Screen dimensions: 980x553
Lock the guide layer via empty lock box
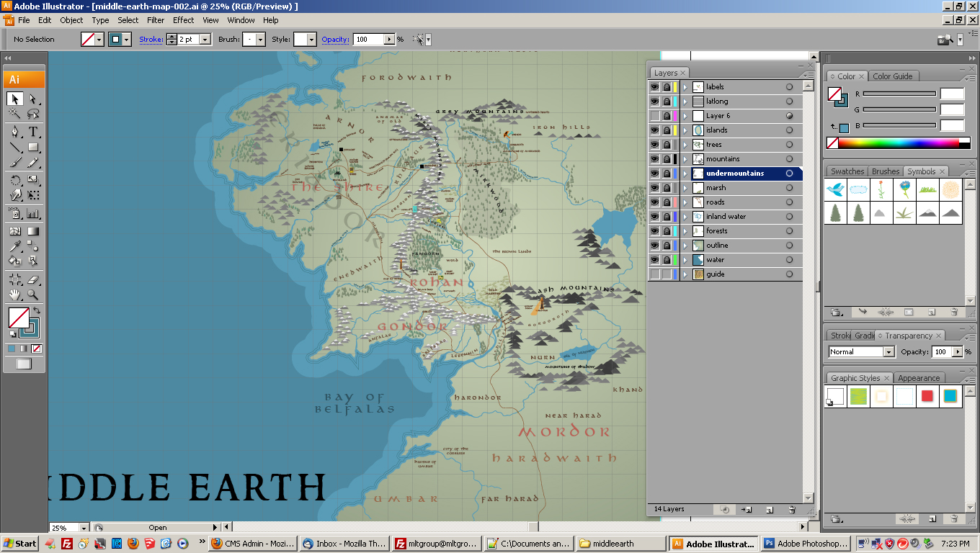667,274
